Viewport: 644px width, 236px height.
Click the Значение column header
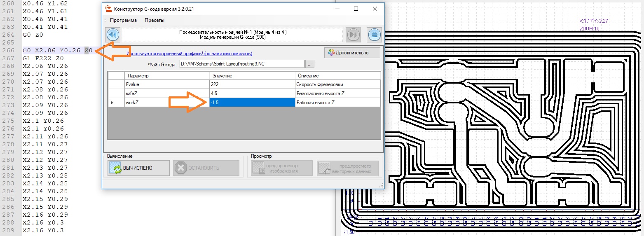coord(252,76)
